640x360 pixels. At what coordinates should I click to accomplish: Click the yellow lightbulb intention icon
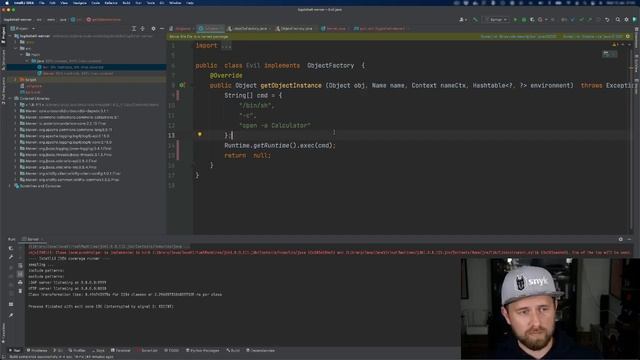click(x=200, y=134)
